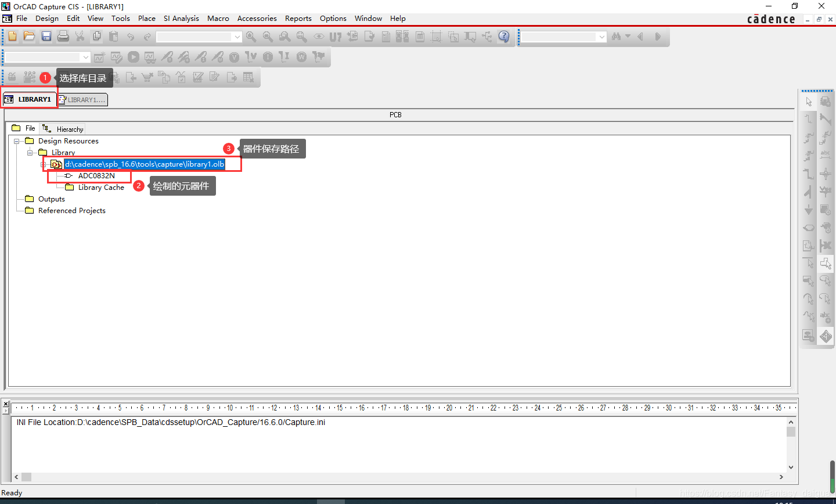Select the Referenced Projects folder
Viewport: 836px width, 504px height.
[x=71, y=211]
